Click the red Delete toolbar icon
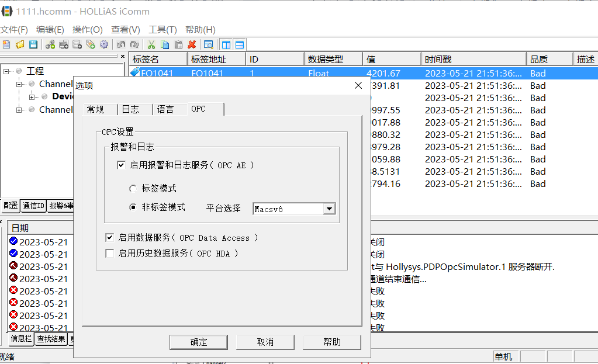 pos(192,44)
